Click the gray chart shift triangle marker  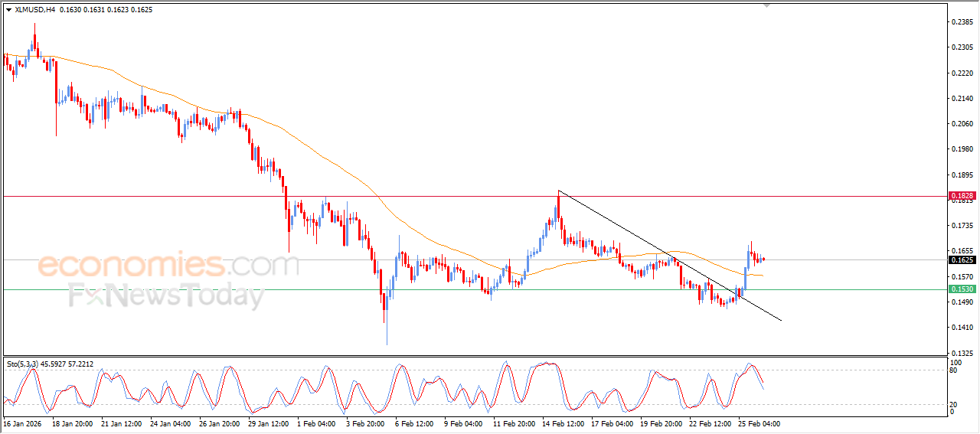tap(767, 5)
